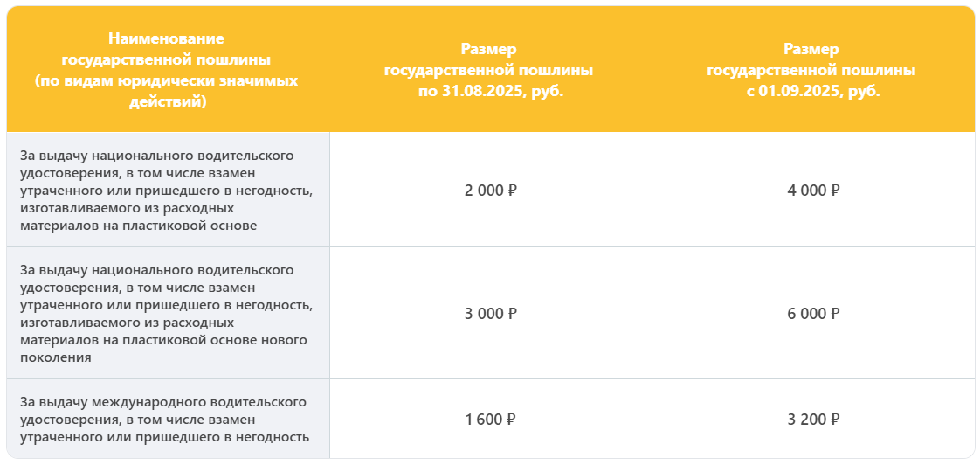Click the ruble sign after '3 000'
The height and width of the screenshot is (465, 980).
512,314
